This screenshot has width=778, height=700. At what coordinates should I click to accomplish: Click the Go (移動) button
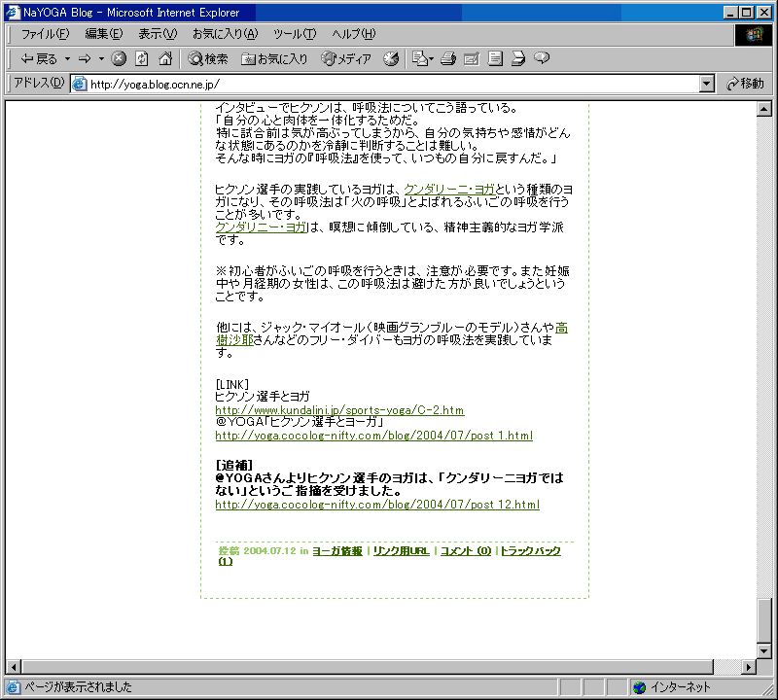point(746,84)
